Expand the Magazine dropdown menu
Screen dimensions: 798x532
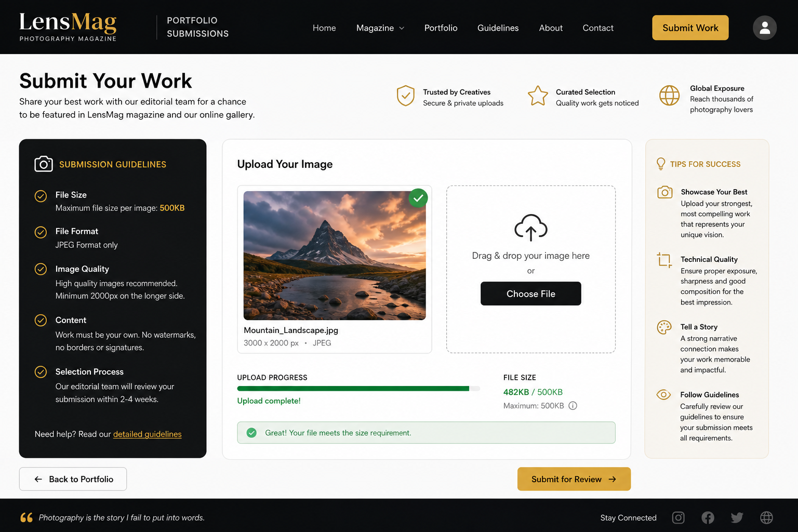[380, 28]
